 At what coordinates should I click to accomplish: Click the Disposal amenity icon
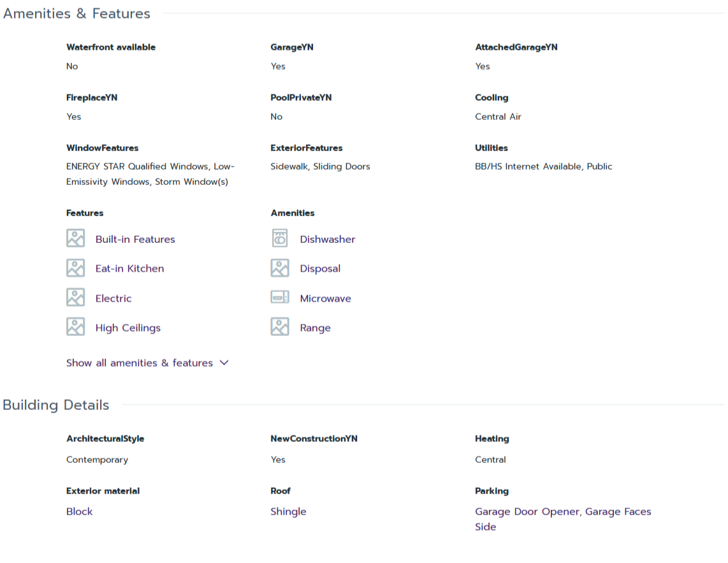click(280, 268)
